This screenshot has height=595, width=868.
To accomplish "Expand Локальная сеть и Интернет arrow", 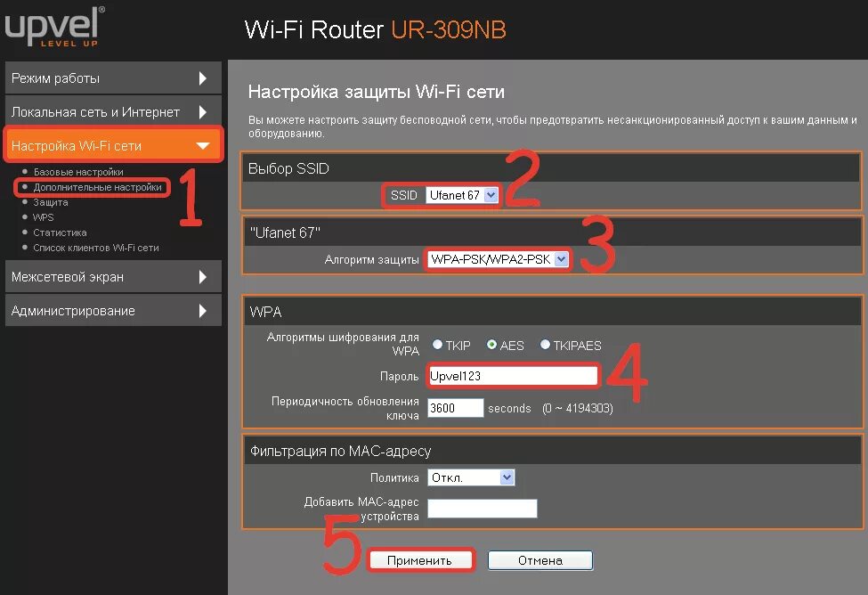I will click(x=203, y=112).
